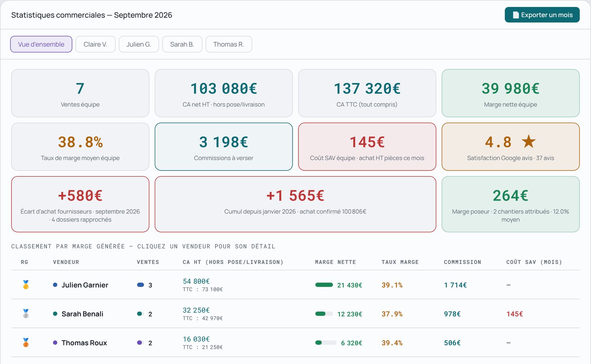Open the Julien G. tab
This screenshot has width=591, height=364.
click(139, 44)
